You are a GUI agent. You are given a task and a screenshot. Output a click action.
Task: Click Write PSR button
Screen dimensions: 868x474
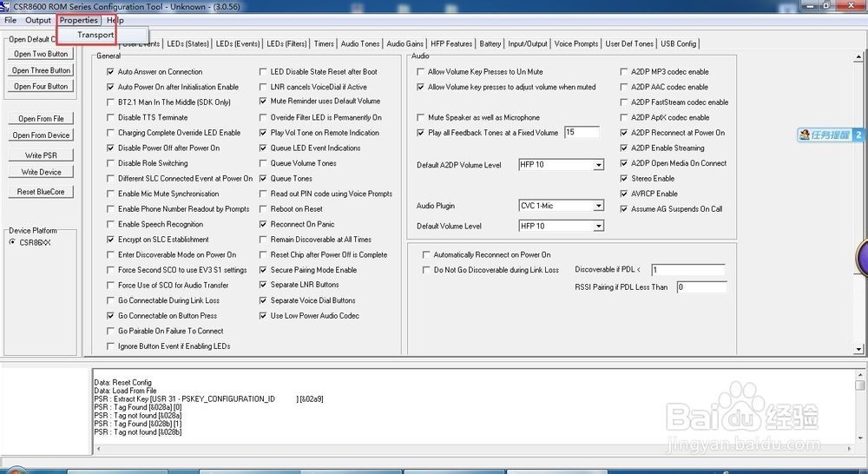pyautogui.click(x=41, y=155)
